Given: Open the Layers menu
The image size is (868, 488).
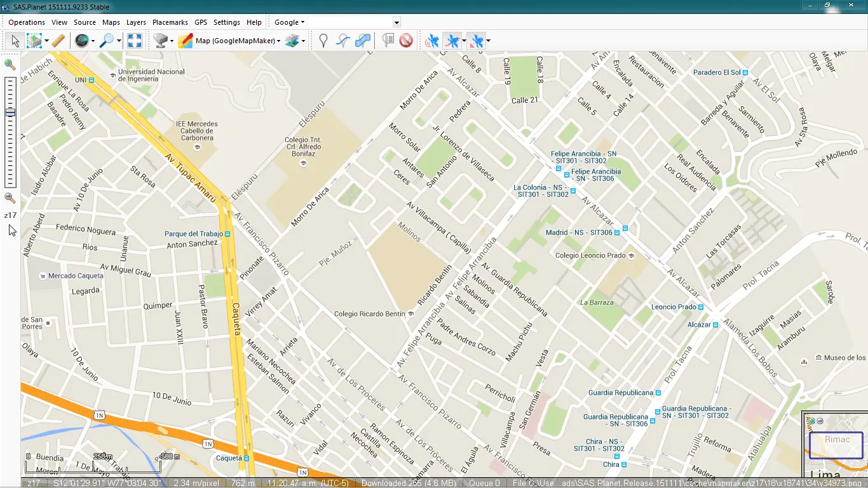Looking at the screenshot, I should (136, 22).
